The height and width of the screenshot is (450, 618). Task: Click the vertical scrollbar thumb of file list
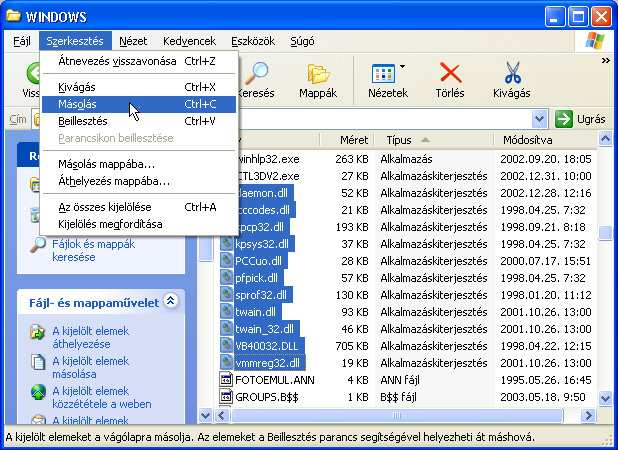(605, 232)
